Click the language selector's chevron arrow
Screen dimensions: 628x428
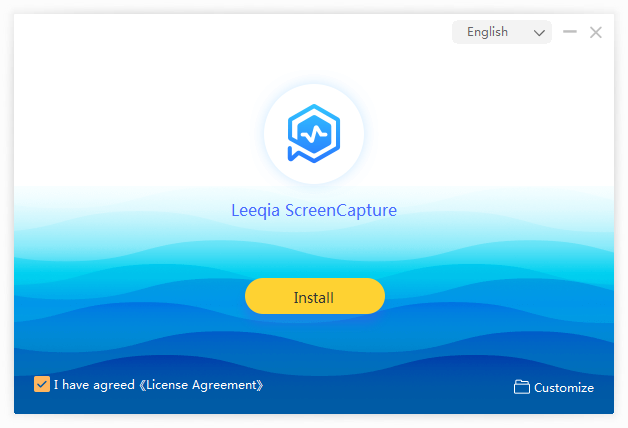(x=540, y=33)
